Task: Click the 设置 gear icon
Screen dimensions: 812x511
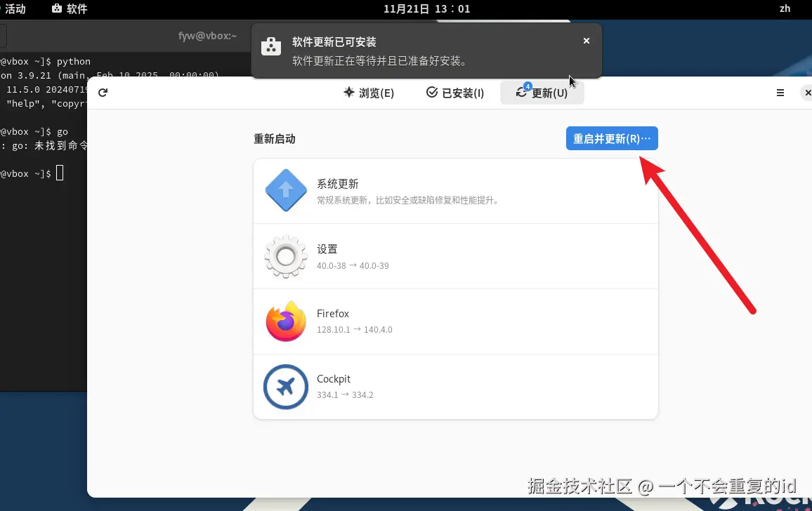Action: (286, 256)
